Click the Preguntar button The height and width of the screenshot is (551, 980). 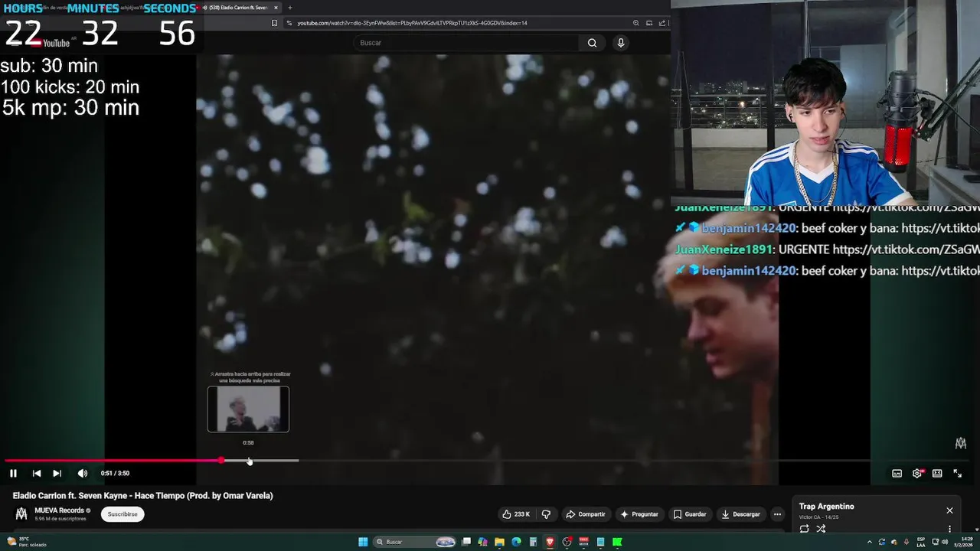639,514
